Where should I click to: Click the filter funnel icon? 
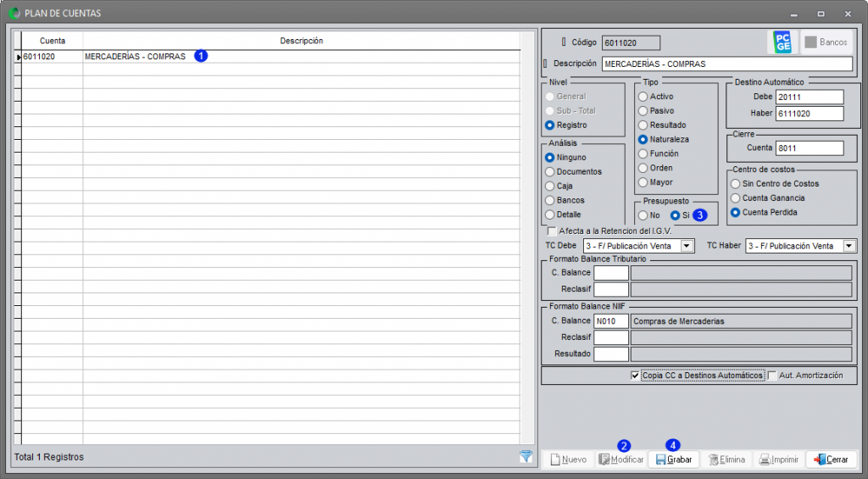click(x=526, y=456)
